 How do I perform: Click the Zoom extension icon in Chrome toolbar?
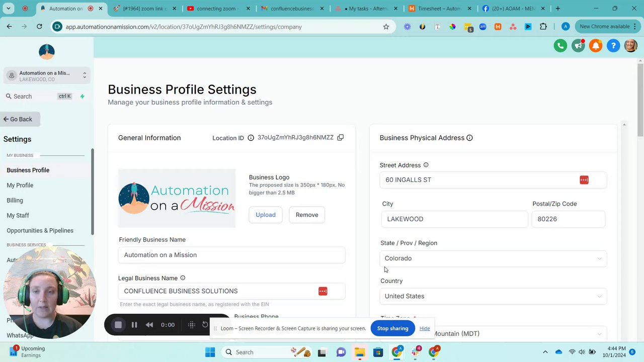(x=482, y=27)
